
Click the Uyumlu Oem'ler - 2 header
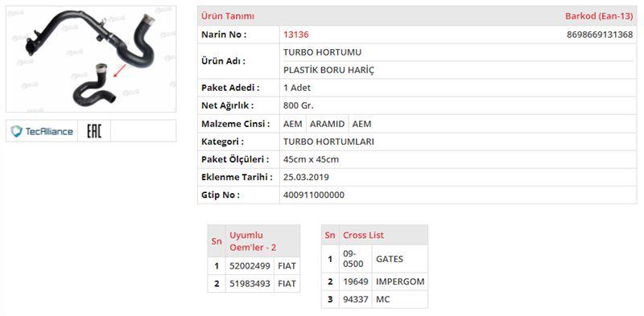coord(253,241)
